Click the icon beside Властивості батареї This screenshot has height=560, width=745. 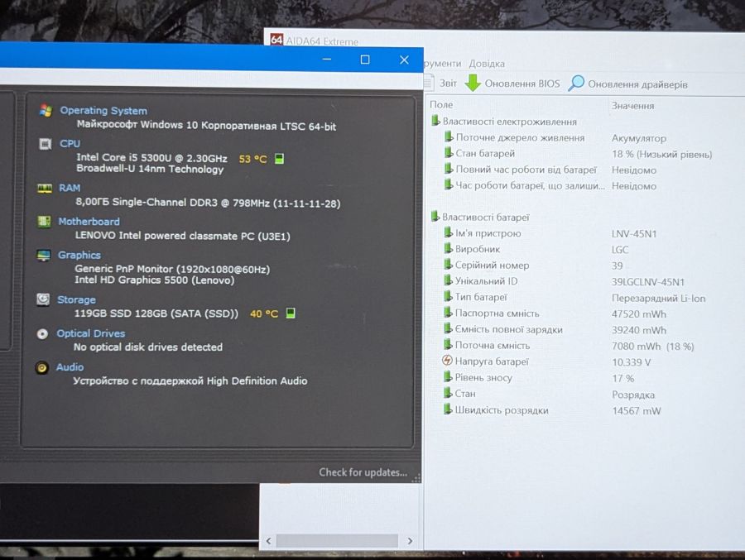point(435,217)
